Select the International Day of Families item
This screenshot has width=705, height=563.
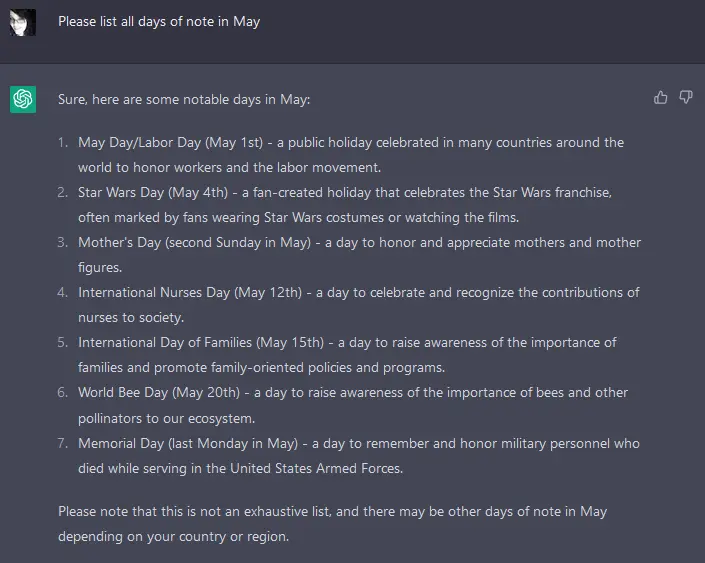[347, 354]
